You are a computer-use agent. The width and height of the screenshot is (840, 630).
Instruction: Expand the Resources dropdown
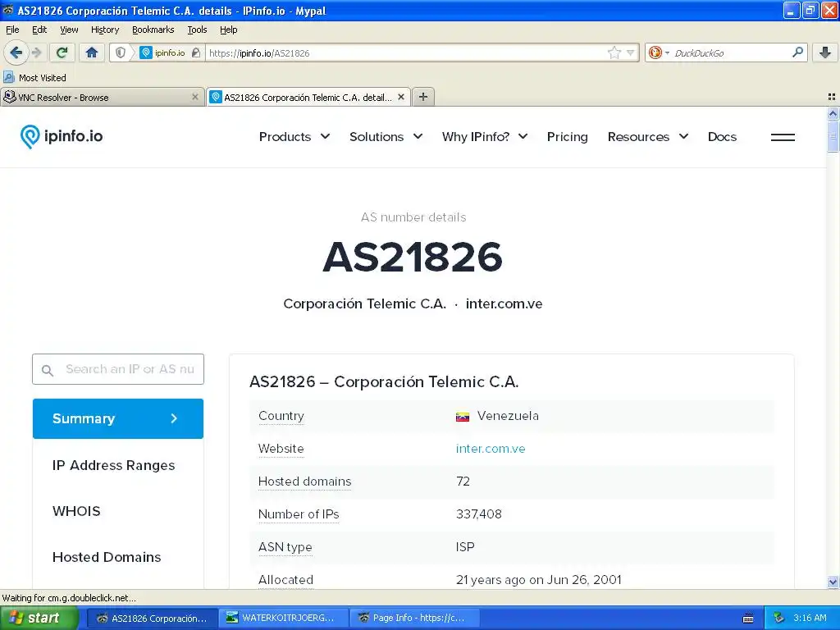(x=648, y=137)
